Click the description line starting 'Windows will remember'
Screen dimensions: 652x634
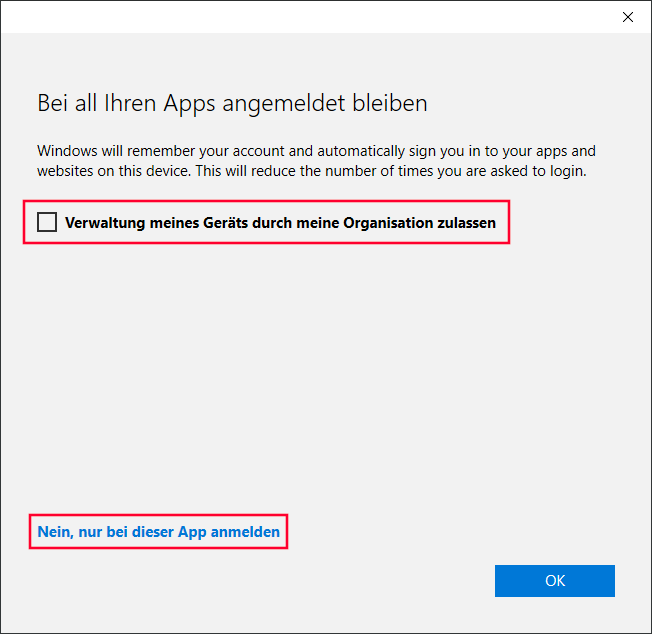[316, 152]
